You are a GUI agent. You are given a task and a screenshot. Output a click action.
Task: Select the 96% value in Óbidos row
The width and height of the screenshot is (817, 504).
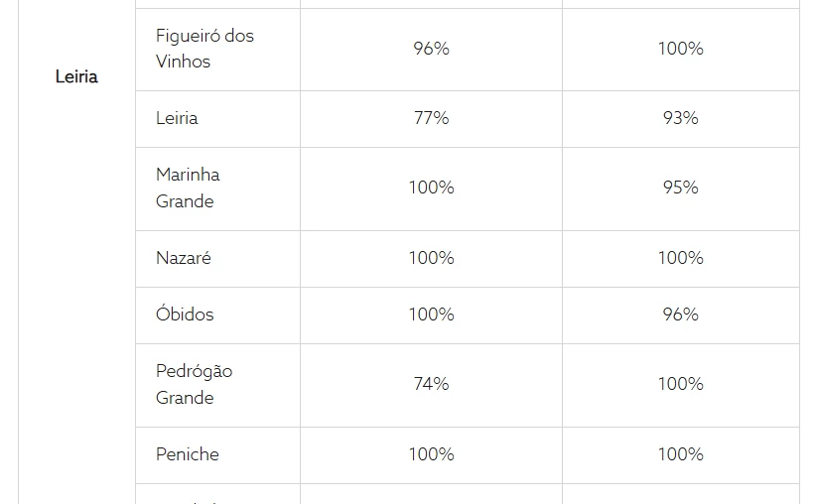coord(680,315)
